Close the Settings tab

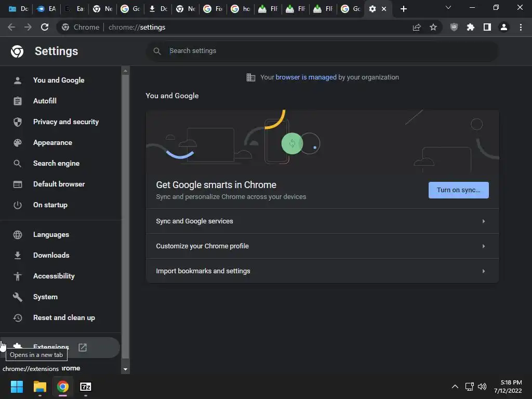tap(384, 9)
